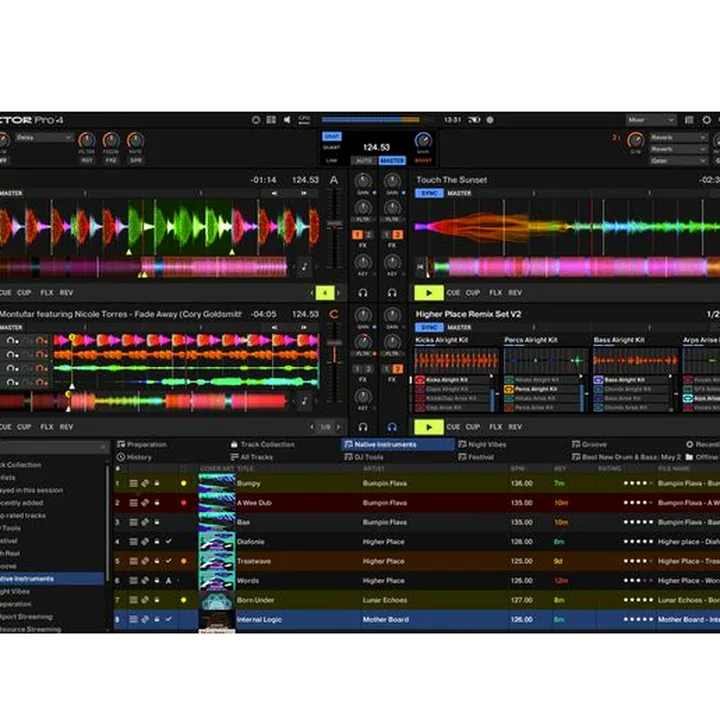Open the first Reverb effect dropdown
Image resolution: width=720 pixels, height=720 pixels.
click(678, 137)
